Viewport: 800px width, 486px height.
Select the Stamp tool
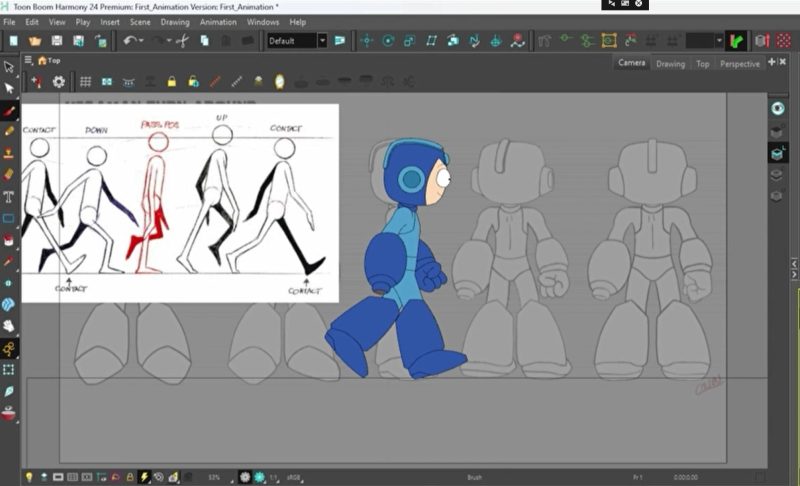pyautogui.click(x=9, y=153)
